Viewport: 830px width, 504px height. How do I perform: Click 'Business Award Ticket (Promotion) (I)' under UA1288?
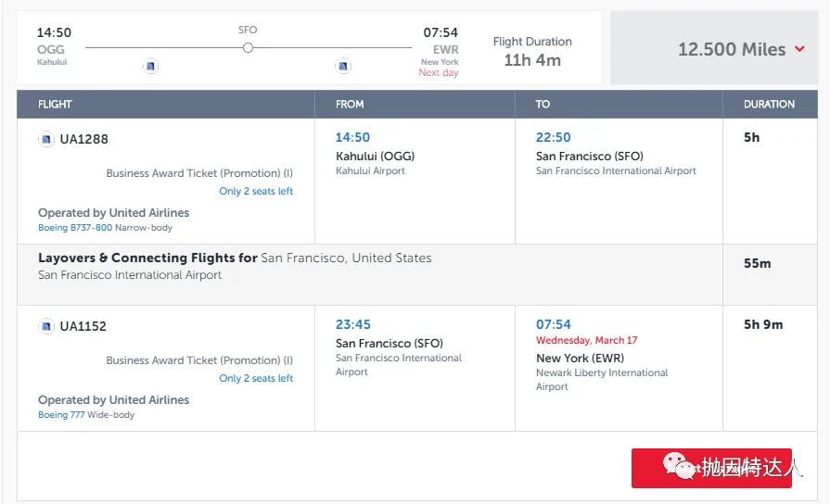tap(199, 173)
